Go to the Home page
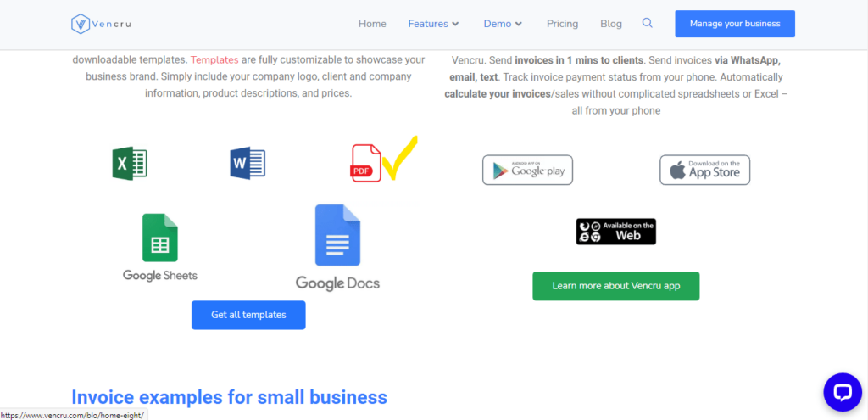868x420 pixels. [x=372, y=24]
